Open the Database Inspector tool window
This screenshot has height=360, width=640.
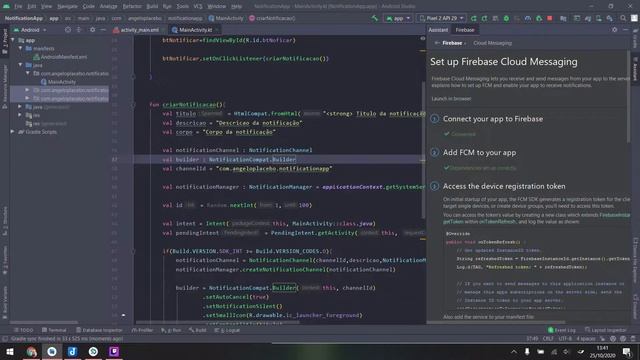(x=99, y=330)
